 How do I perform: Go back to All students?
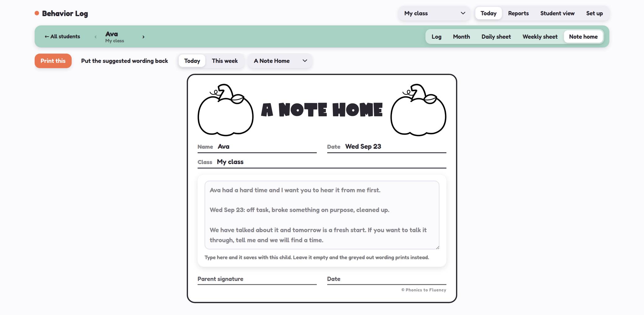pos(62,37)
